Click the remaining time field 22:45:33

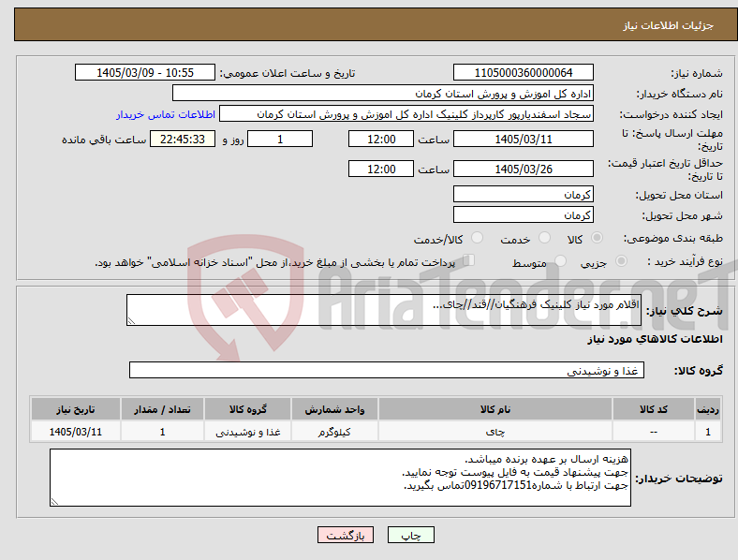pos(182,139)
